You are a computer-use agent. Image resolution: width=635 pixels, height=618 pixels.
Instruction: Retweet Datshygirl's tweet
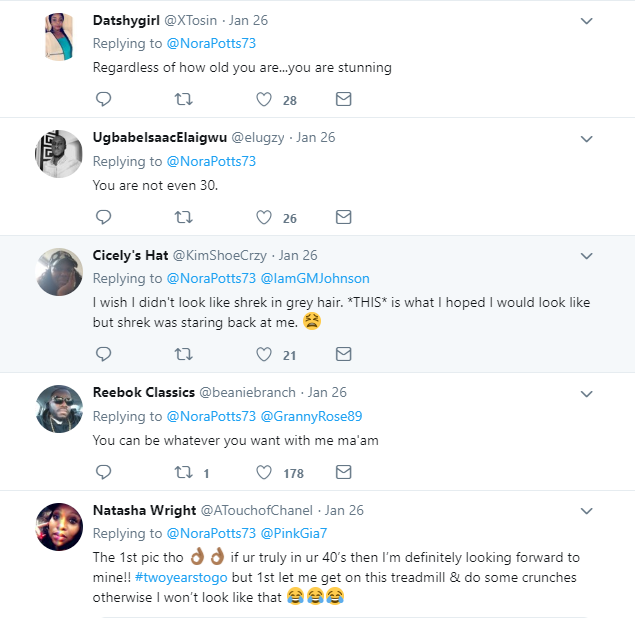coord(183,99)
